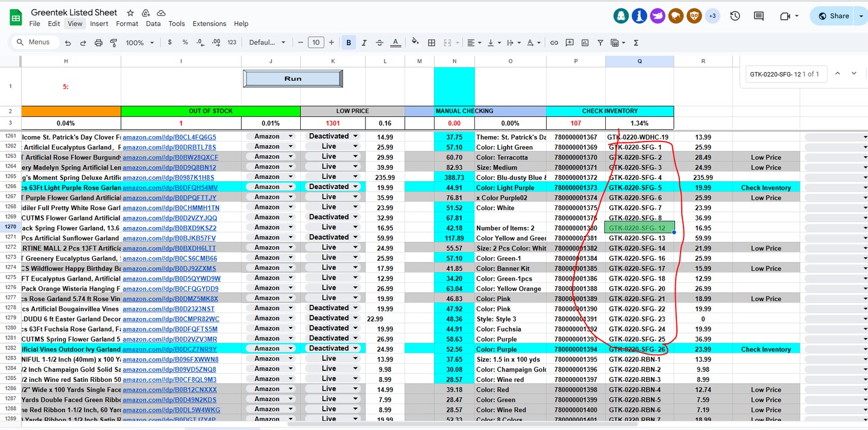Screen dimensions: 868x430
Task: Increase font size with plus button
Action: (331, 42)
